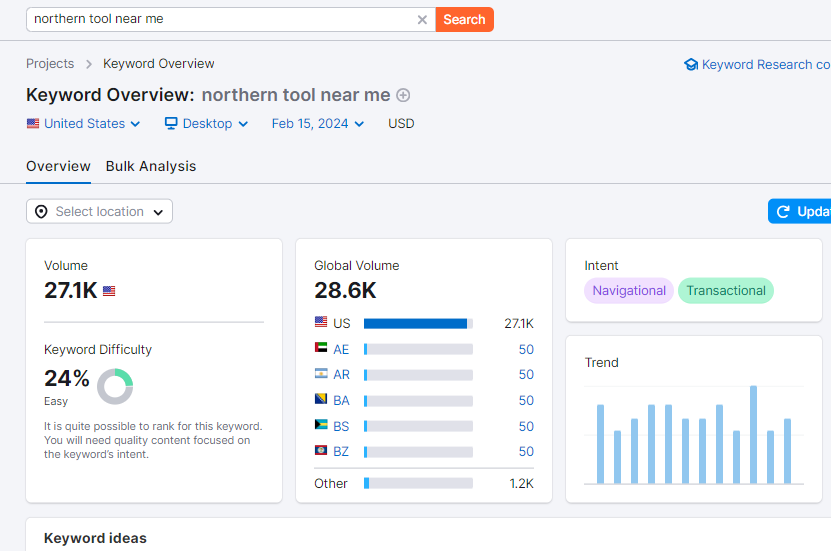Switch to the Overview tab
This screenshot has height=551, width=831.
[58, 166]
